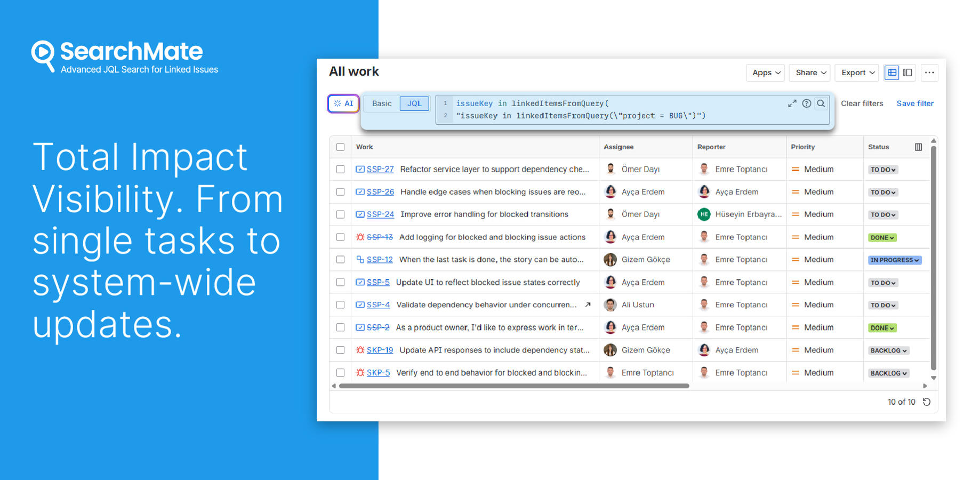Click Clear filters
The image size is (980, 480).
pyautogui.click(x=862, y=103)
